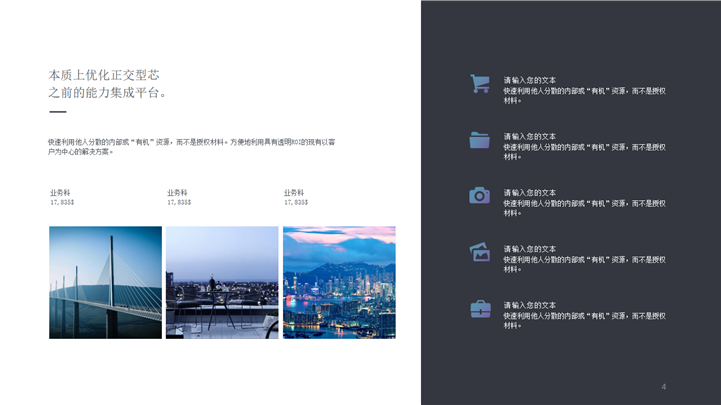The image size is (721, 405).
Task: Click the 业务科 label above the bridge photo
Action: (x=60, y=193)
